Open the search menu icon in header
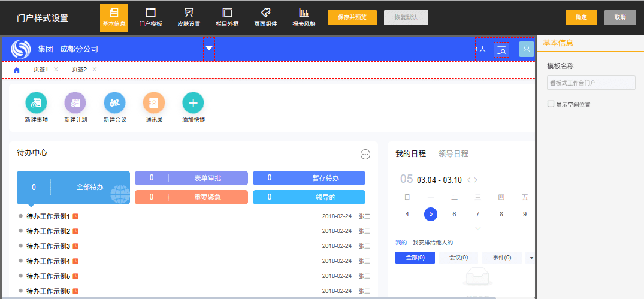 click(x=501, y=50)
